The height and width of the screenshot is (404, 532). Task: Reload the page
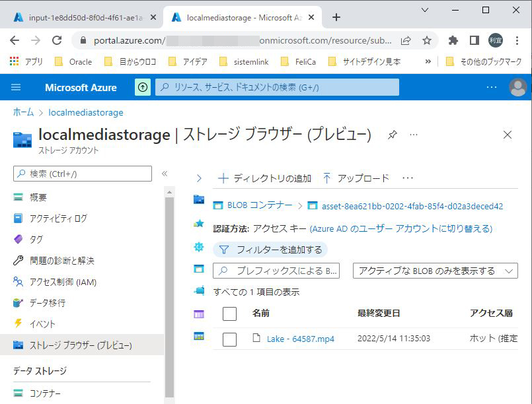coord(57,41)
